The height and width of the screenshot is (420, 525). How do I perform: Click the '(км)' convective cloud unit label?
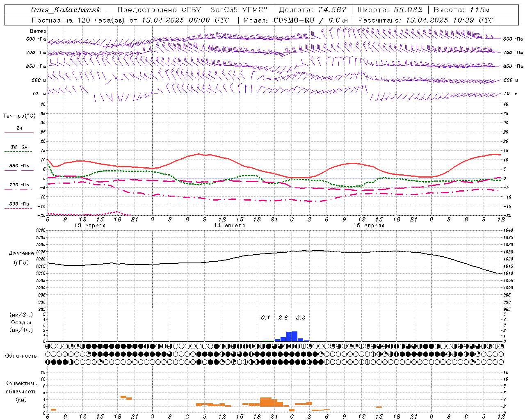(21, 399)
